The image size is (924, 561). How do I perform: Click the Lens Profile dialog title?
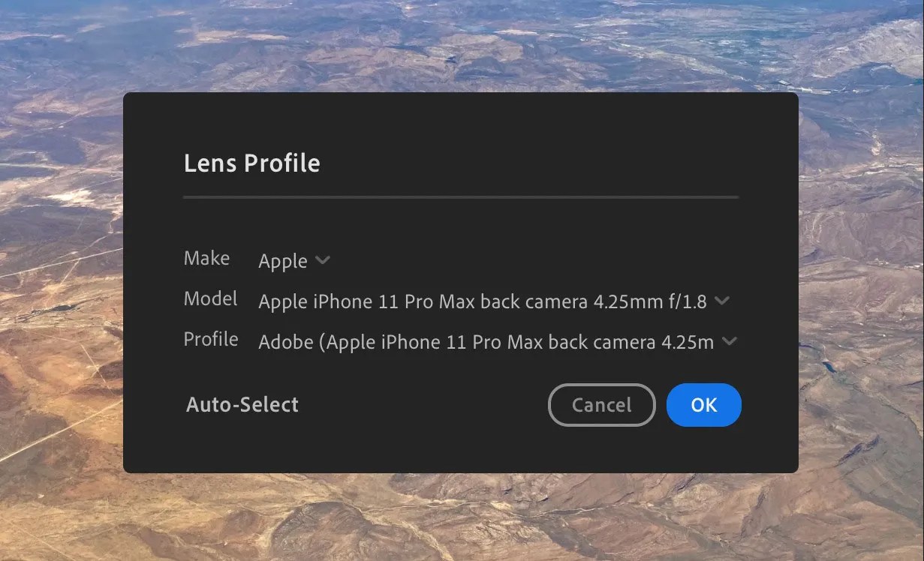251,163
